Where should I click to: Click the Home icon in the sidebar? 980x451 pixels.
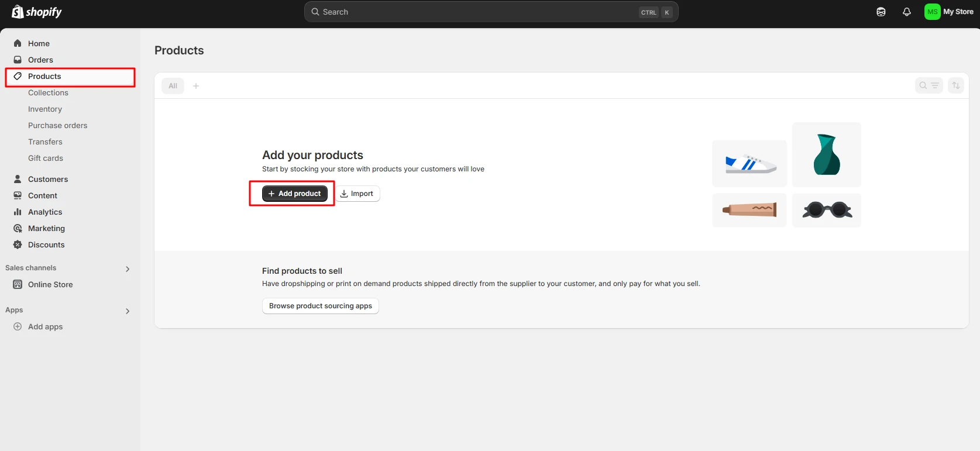tap(18, 43)
